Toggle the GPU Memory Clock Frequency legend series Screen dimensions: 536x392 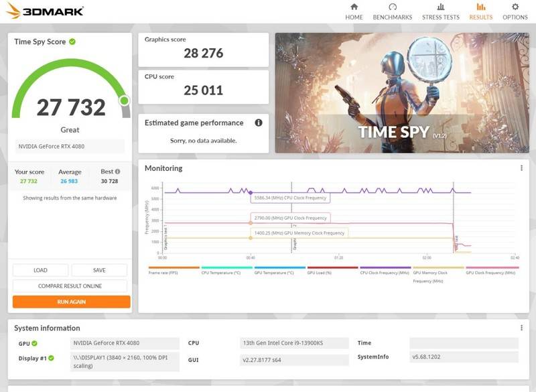438,275
